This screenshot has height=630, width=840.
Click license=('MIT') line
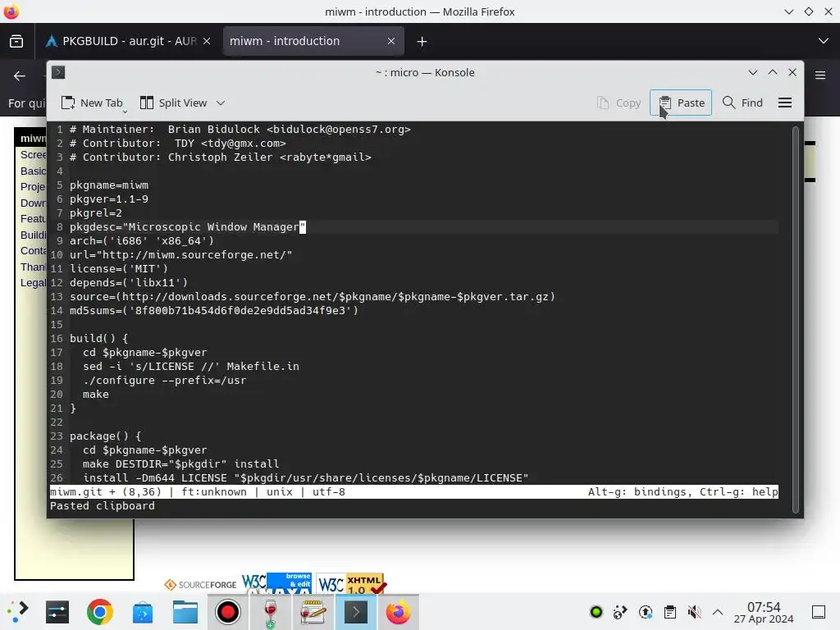pos(119,269)
